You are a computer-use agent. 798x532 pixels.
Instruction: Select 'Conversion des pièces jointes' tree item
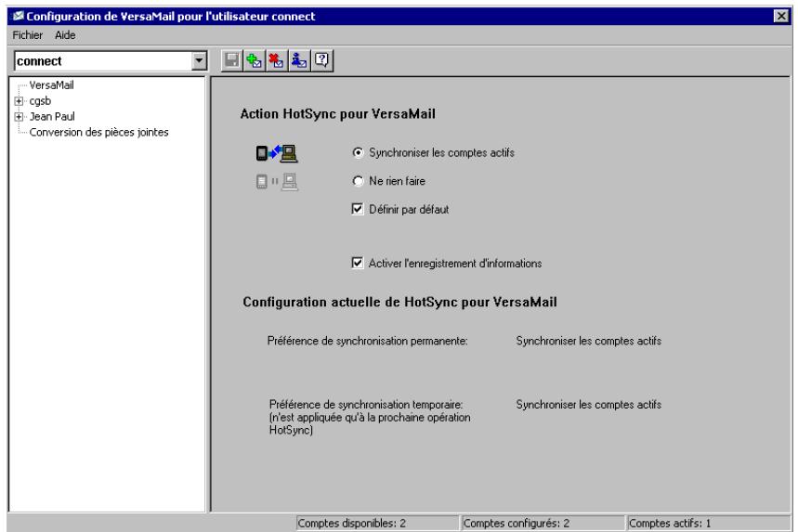pos(98,132)
